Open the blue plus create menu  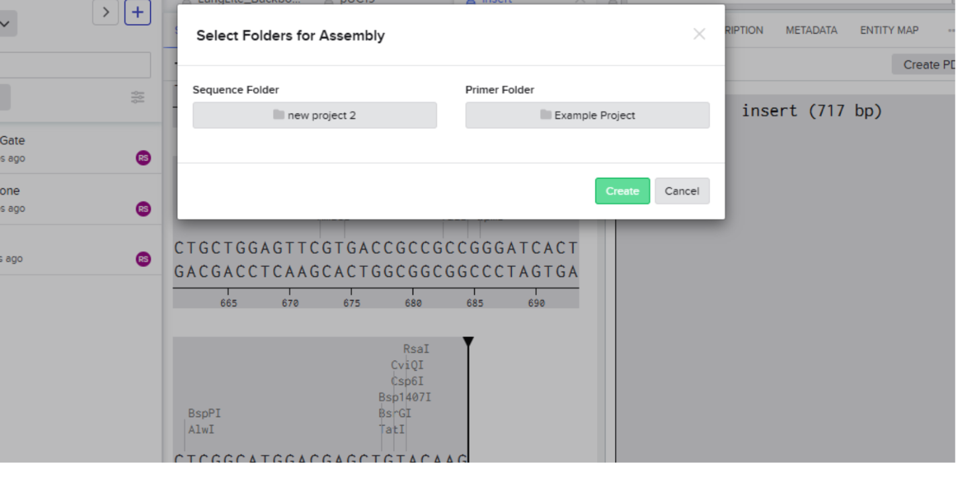point(138,13)
